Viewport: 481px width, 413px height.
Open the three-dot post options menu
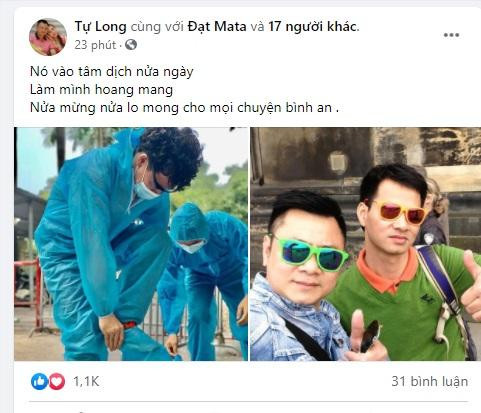coord(451,35)
